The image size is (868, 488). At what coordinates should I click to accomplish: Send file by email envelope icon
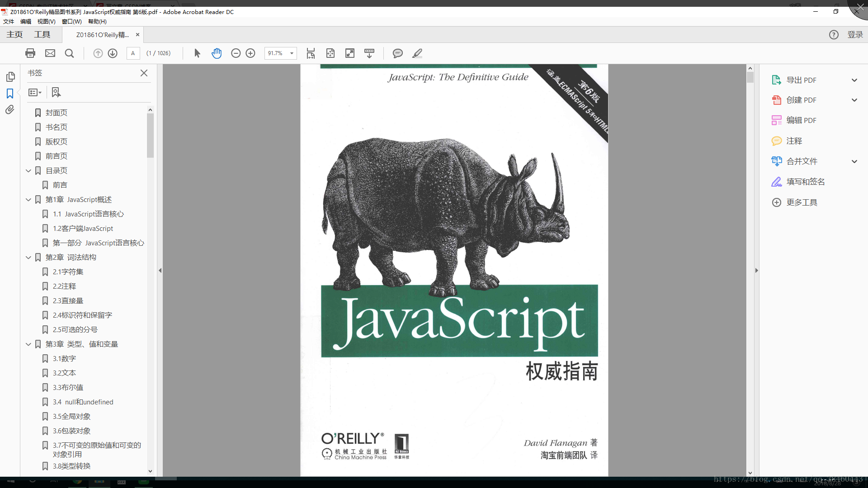coord(50,53)
